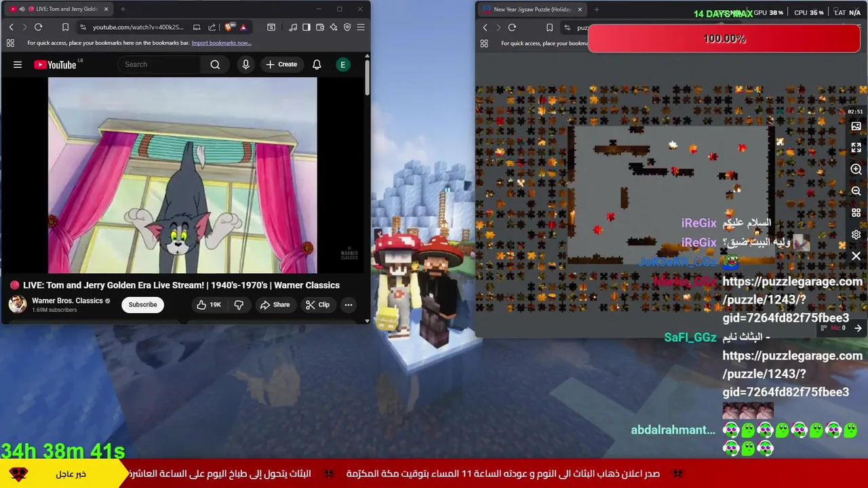Open site settings icon beside youtube.com address
Screen dimensions: 868x488
point(83,27)
